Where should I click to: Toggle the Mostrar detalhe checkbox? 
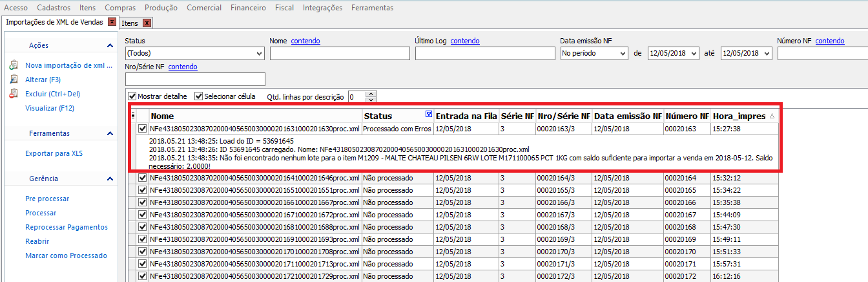(132, 96)
